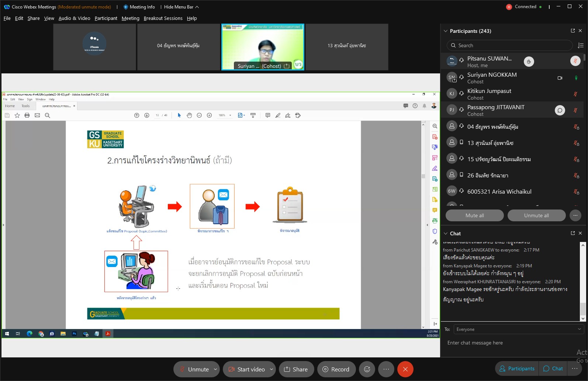Open the emoji reactions icon
This screenshot has width=588, height=381.
pos(367,369)
